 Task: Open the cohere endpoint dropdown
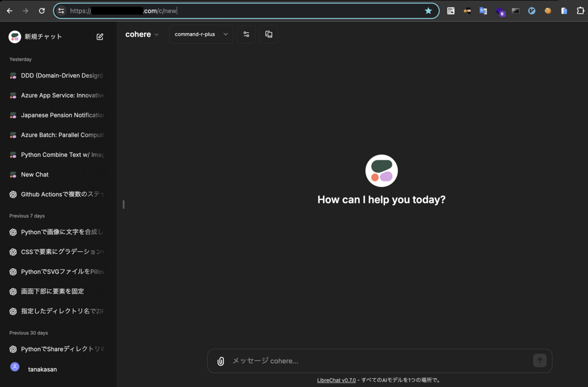tap(142, 34)
